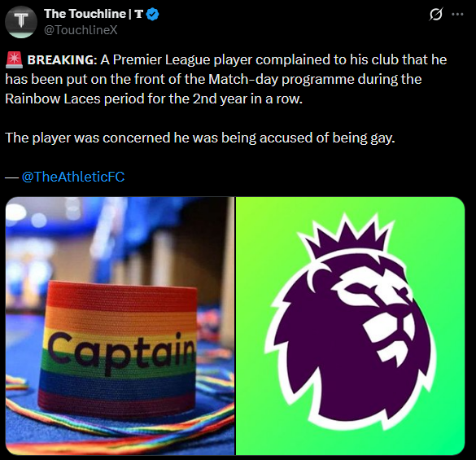This screenshot has width=476, height=460.
Task: Click the sentence about being accused
Action: click(200, 138)
